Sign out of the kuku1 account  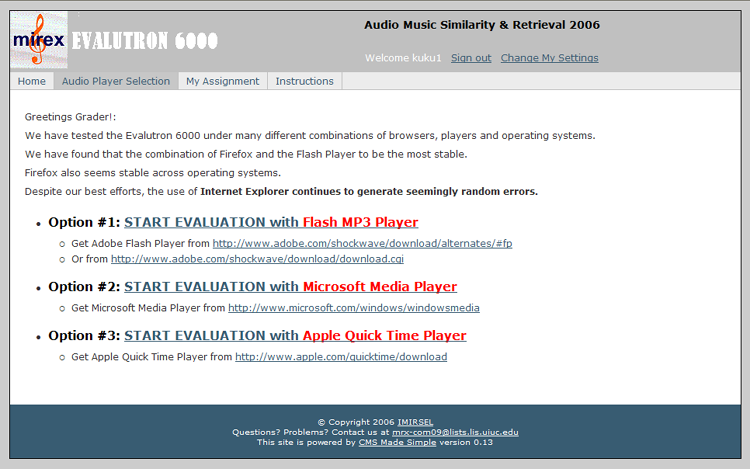point(471,58)
